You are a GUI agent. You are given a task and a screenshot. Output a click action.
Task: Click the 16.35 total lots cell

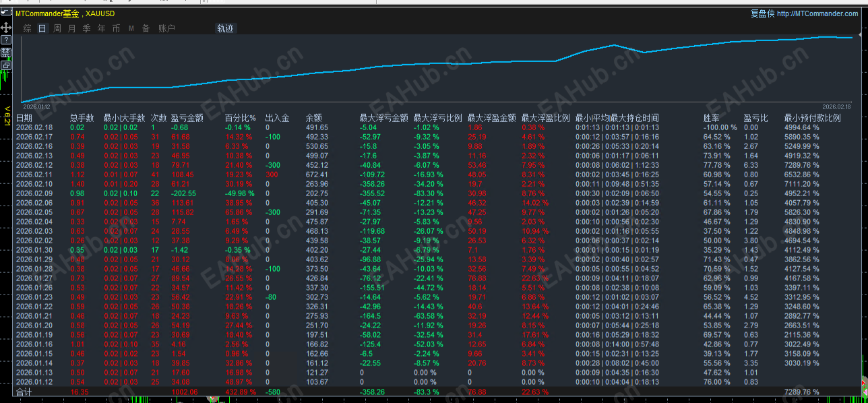79,392
